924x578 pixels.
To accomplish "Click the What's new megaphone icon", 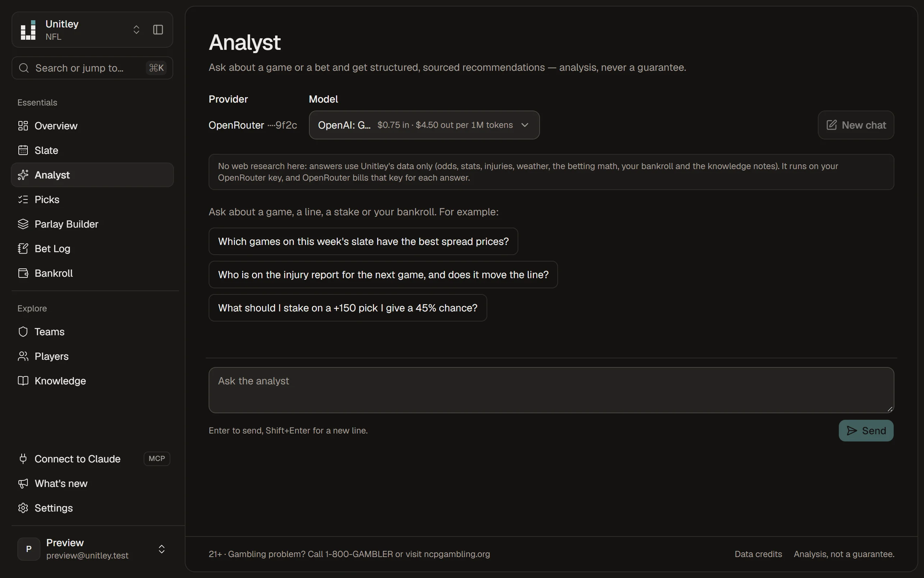I will [x=23, y=483].
